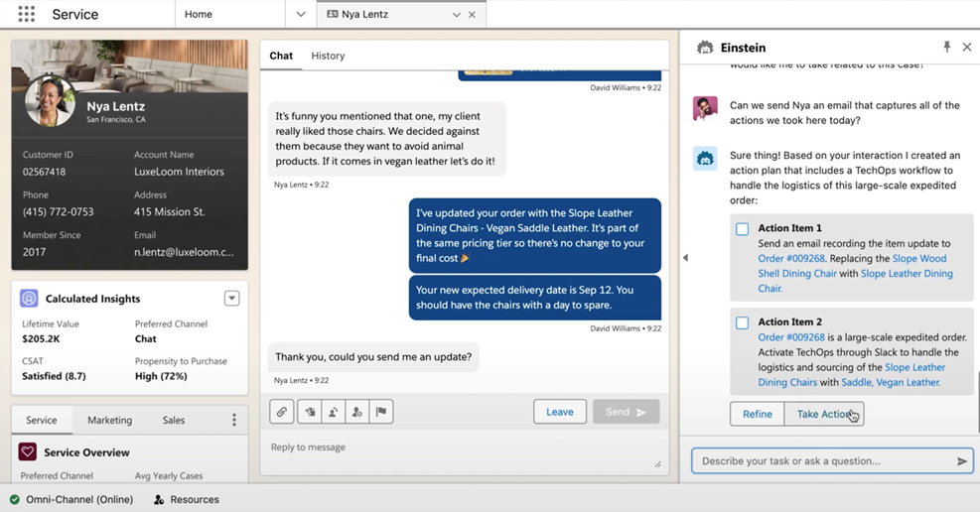Screen dimensions: 980x512
Task: Click the Lifetime Value $205.2K
Action: point(42,339)
